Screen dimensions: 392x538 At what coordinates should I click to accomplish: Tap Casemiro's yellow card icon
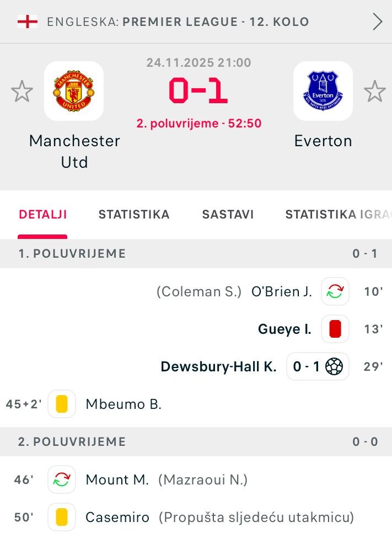point(62,518)
